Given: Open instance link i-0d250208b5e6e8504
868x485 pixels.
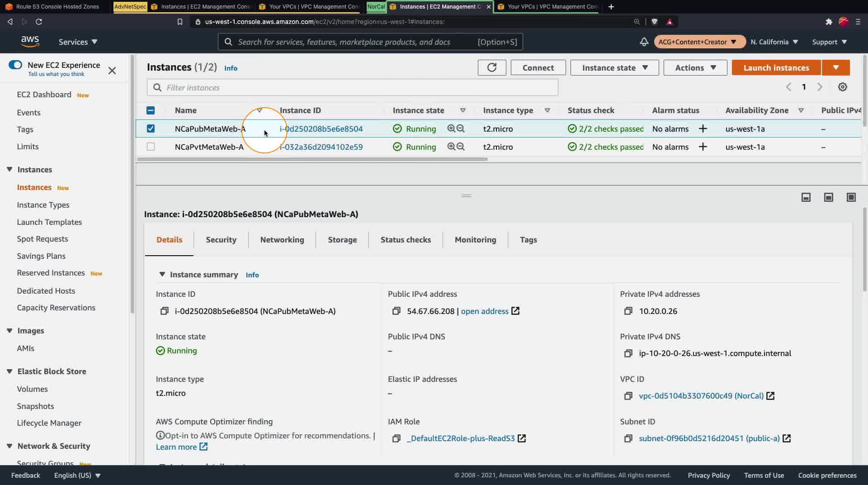Looking at the screenshot, I should point(321,128).
